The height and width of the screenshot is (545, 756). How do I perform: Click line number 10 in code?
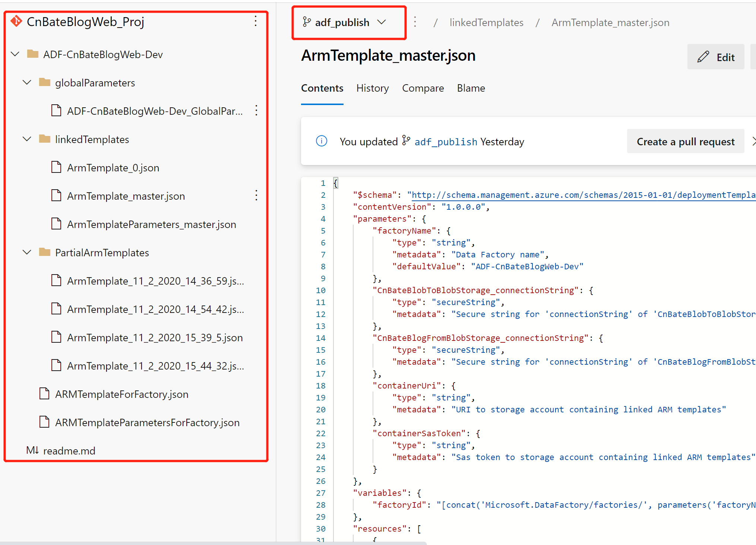point(321,290)
